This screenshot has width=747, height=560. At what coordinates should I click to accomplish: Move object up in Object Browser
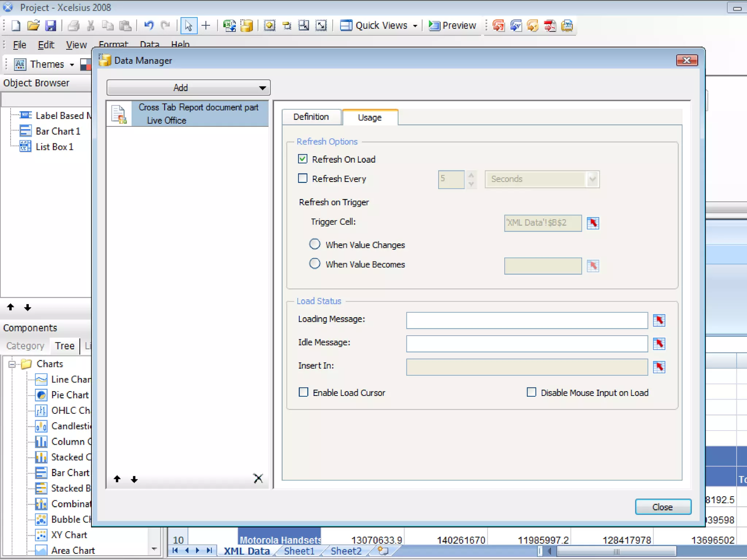(11, 307)
